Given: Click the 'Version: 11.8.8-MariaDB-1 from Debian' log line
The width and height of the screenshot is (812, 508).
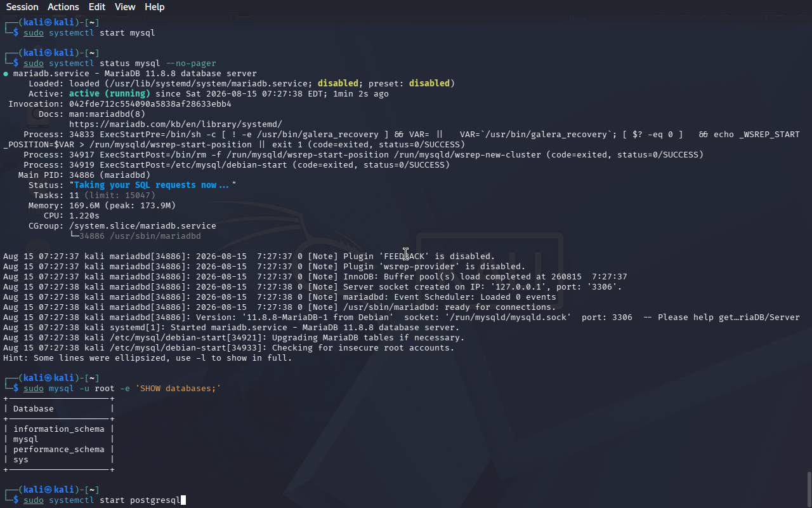Looking at the screenshot, I should 402,317.
